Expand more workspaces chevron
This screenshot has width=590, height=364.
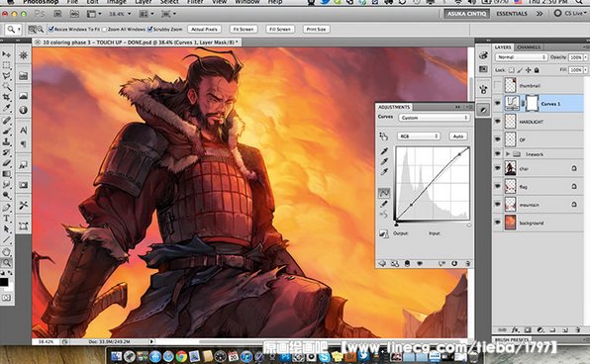click(x=540, y=14)
